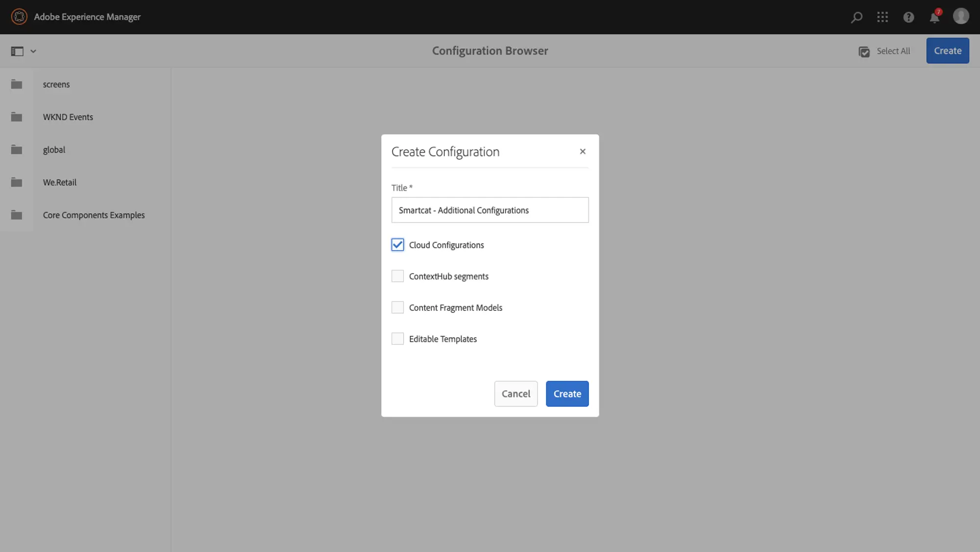Screen dimensions: 980x552
Task: Click the Title input field
Action: click(490, 210)
